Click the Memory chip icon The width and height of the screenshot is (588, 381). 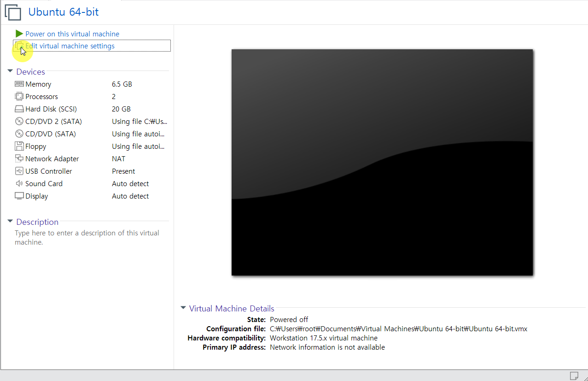click(x=19, y=84)
